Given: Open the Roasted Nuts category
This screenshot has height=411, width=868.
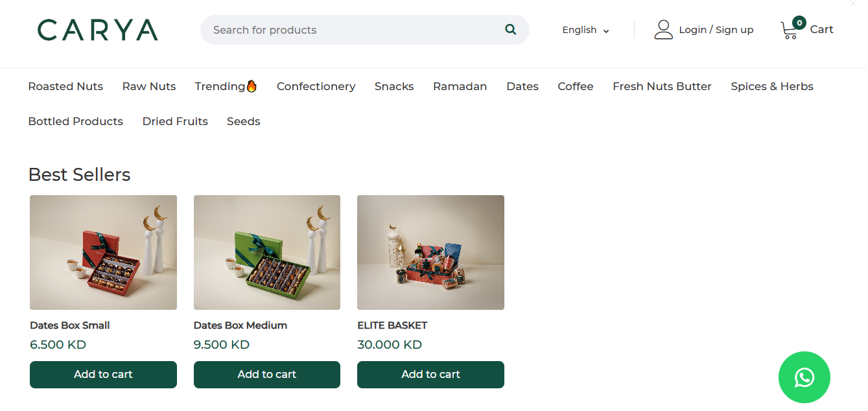Looking at the screenshot, I should 65,86.
